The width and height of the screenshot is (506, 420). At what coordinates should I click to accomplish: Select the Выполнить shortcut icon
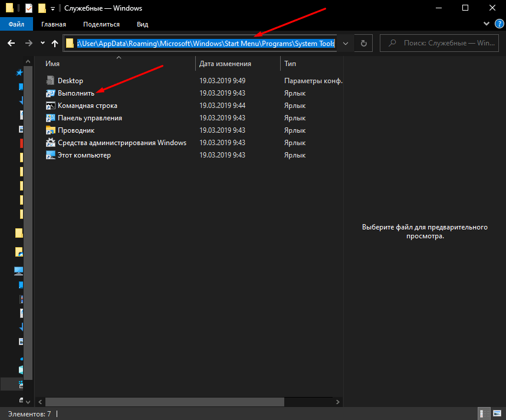(50, 93)
